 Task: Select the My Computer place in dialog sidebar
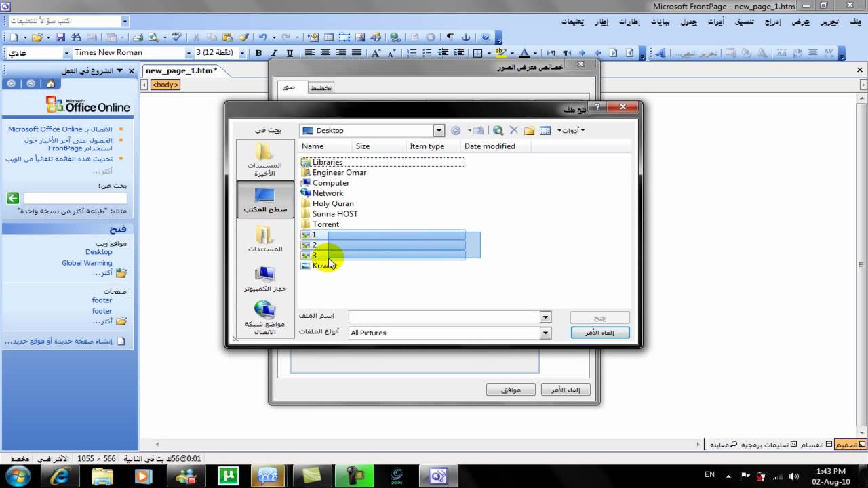tap(265, 279)
